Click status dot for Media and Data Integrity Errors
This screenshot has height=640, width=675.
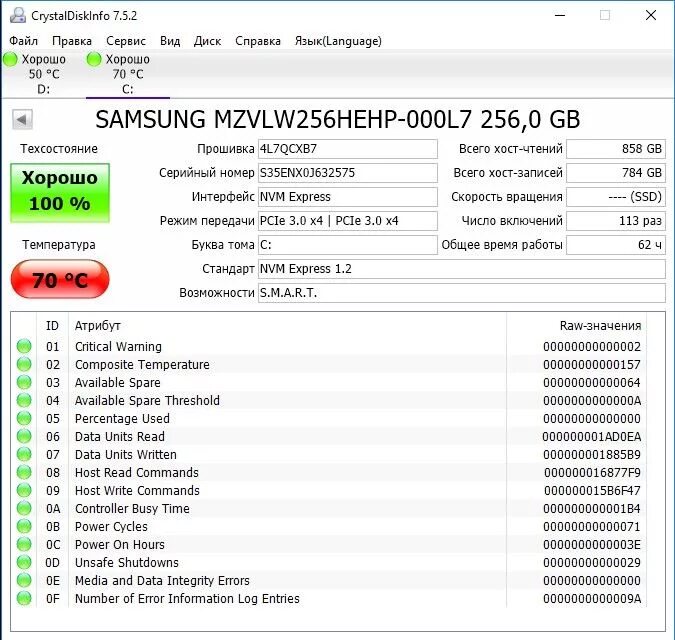coord(24,580)
